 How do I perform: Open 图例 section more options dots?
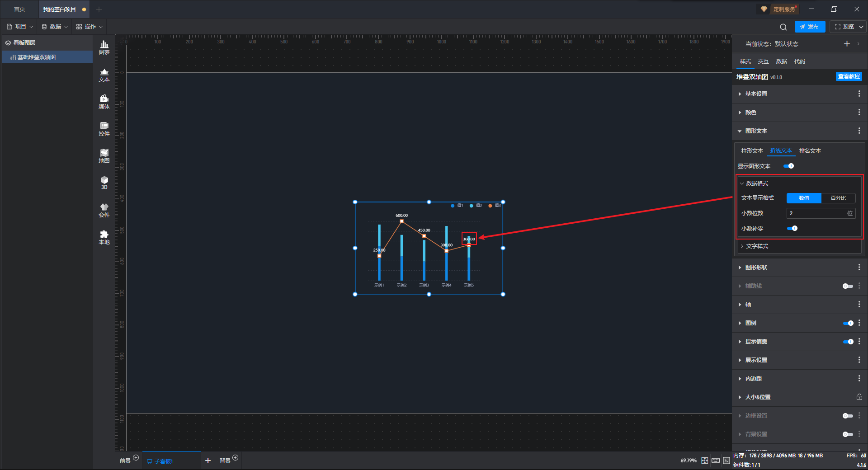859,323
